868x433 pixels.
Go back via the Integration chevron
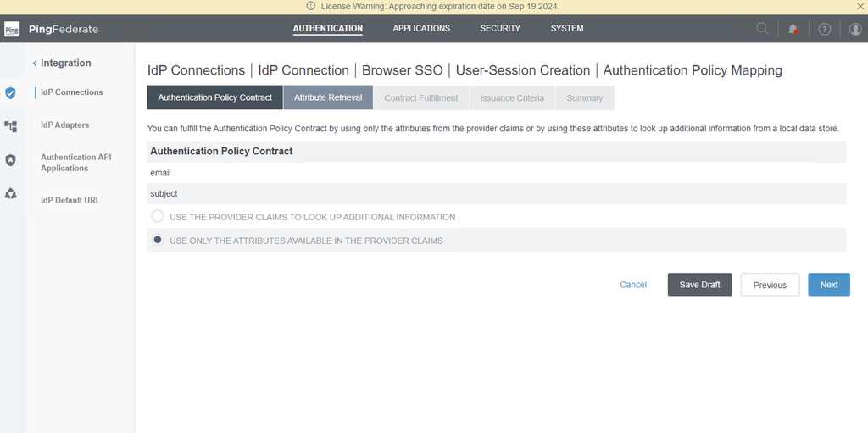coord(35,64)
